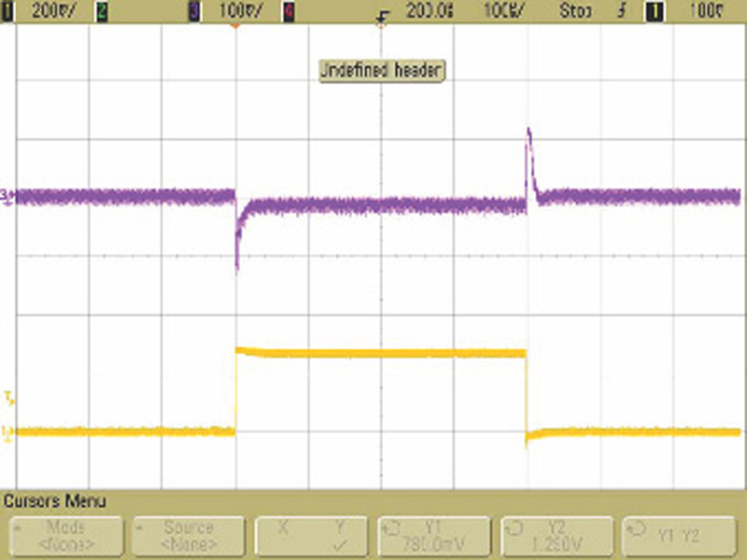Toggle the Y1 Y2 linked cursors softkey
The width and height of the screenshot is (747, 560).
[x=676, y=536]
